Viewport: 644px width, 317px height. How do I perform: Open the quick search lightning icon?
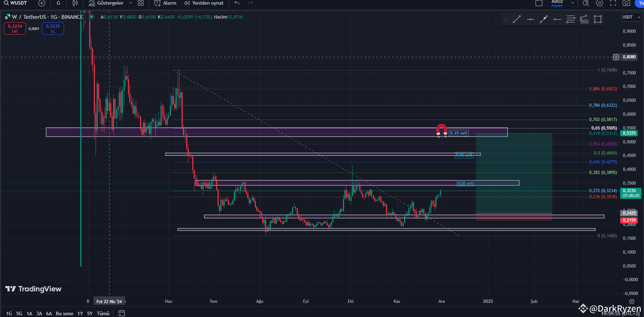[586, 3]
